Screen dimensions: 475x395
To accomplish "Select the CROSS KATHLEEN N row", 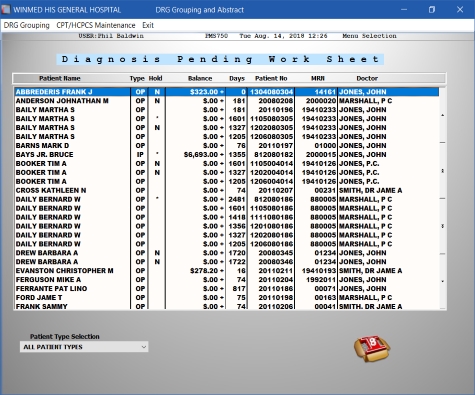I will click(x=227, y=190).
